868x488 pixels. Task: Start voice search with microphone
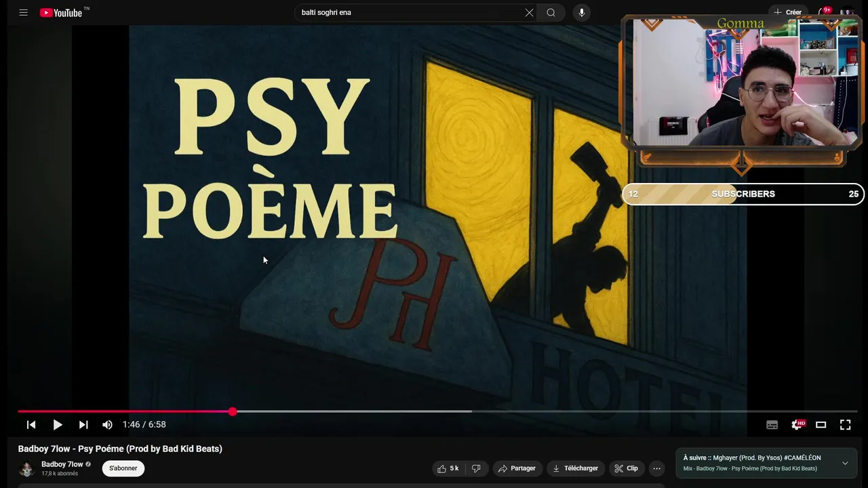tap(581, 12)
